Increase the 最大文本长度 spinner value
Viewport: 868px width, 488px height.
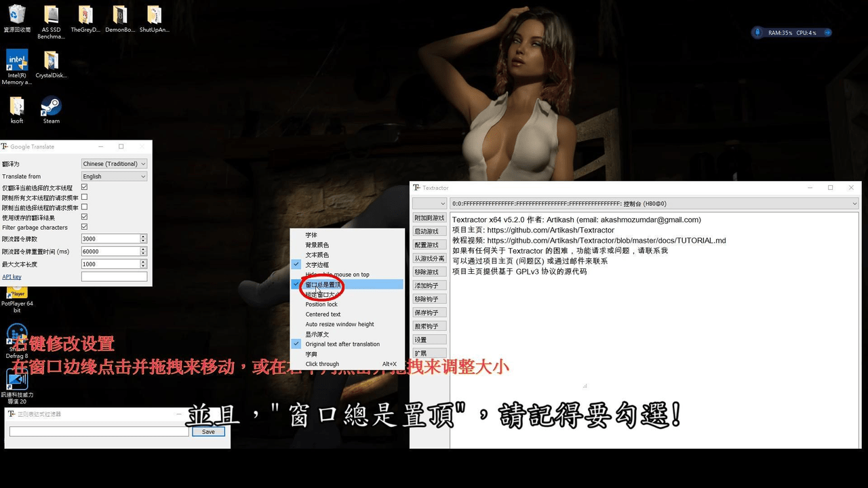(143, 262)
